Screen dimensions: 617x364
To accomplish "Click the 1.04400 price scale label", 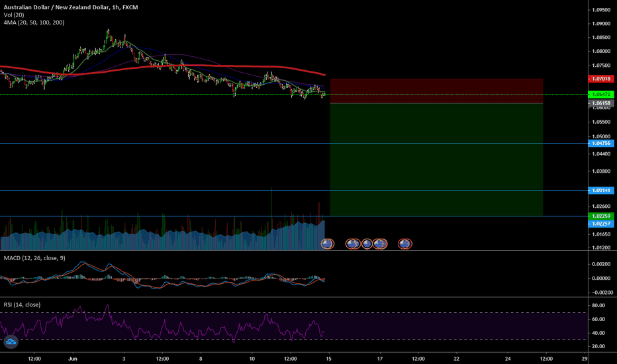I will click(x=601, y=154).
